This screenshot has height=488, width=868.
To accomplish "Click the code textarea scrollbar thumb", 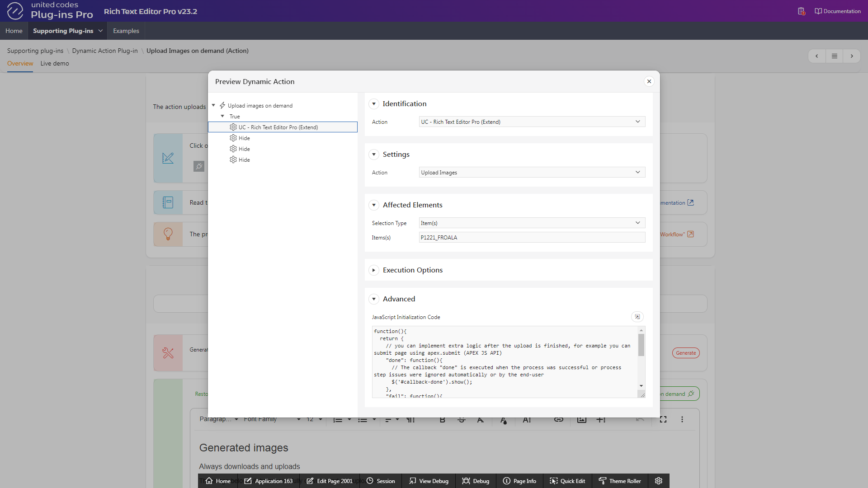I will (x=641, y=345).
